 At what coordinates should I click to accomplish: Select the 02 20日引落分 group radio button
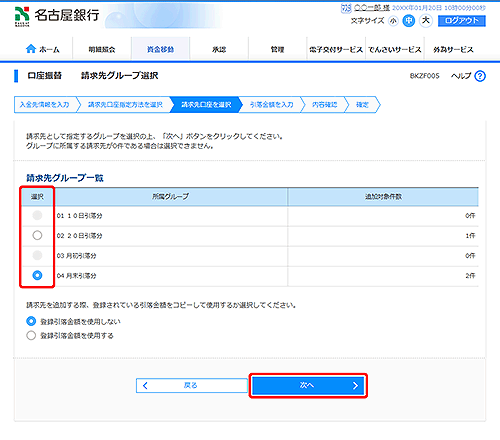coord(37,235)
